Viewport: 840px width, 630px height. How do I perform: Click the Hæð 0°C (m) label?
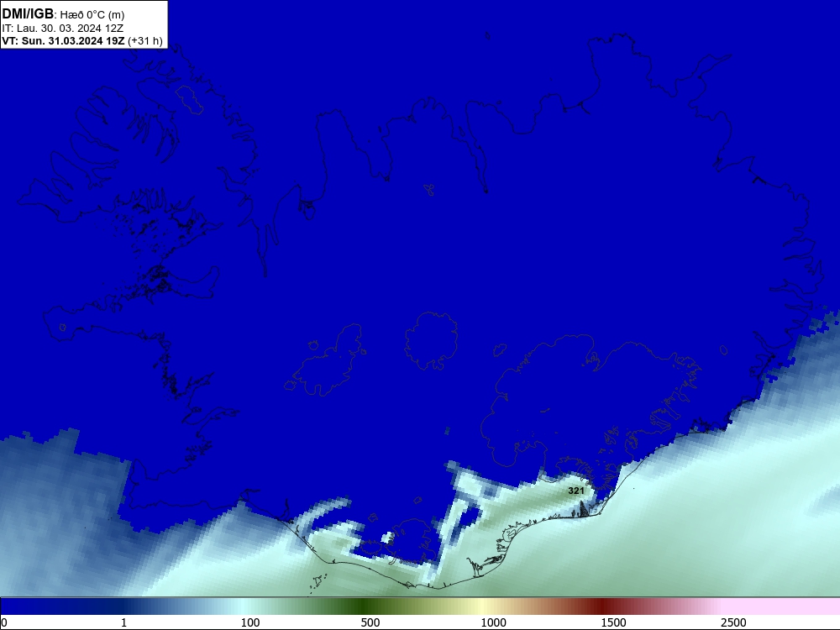pos(92,14)
